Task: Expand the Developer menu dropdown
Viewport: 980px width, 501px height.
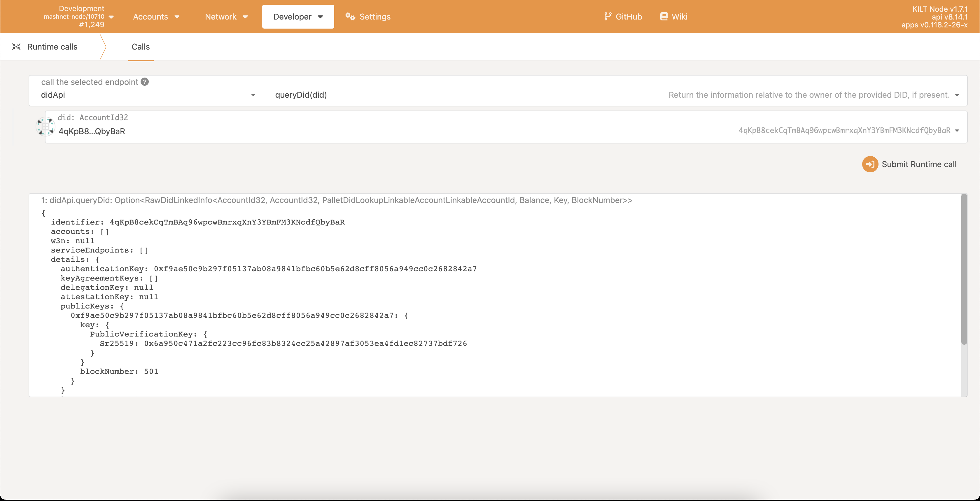Action: pyautogui.click(x=298, y=16)
